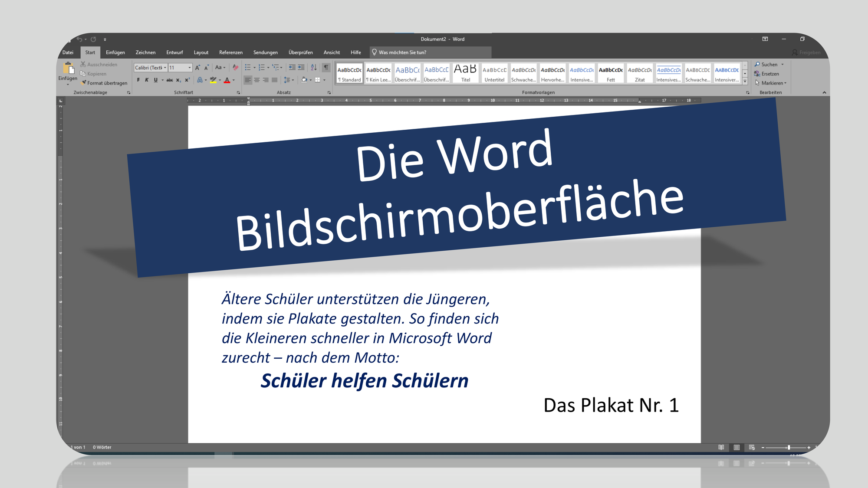Click the 'Was möchten Sie tun?' search box
The image size is (868, 488).
click(x=430, y=52)
